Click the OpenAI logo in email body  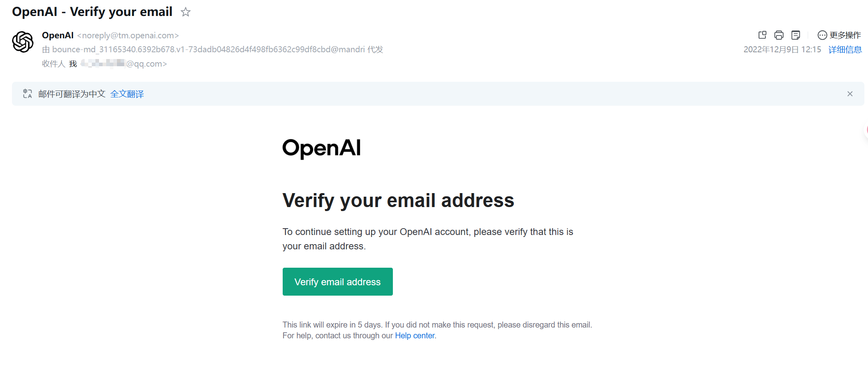click(x=321, y=148)
